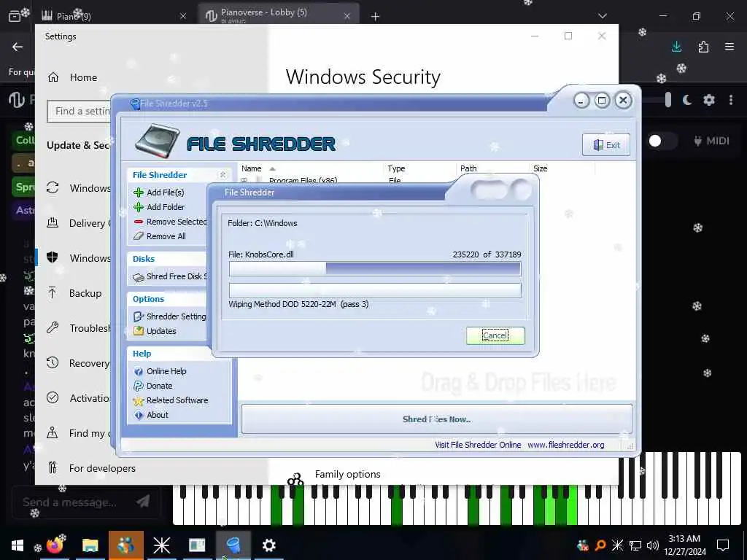The width and height of the screenshot is (747, 560).
Task: Open the browser extensions puzzle icon
Action: click(x=703, y=47)
